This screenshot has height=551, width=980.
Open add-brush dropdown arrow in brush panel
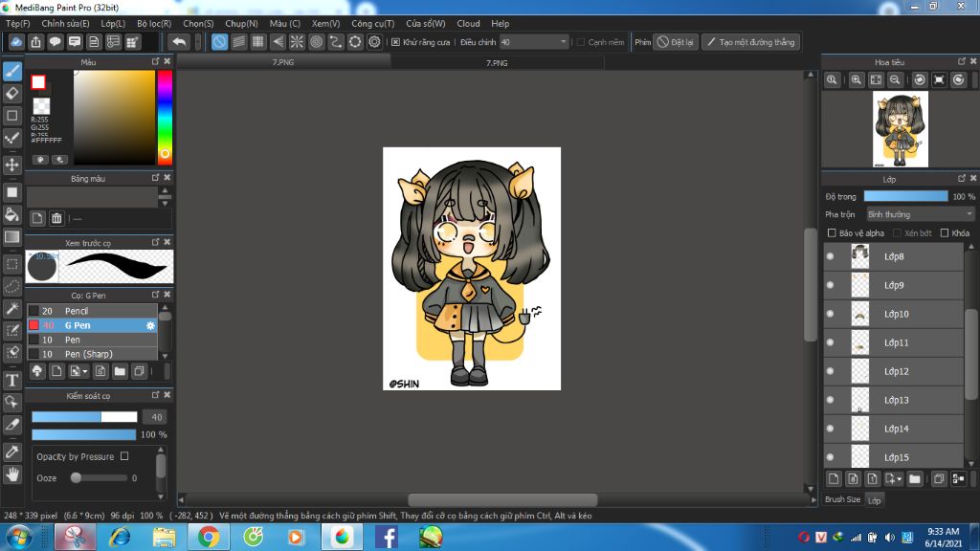tap(85, 372)
